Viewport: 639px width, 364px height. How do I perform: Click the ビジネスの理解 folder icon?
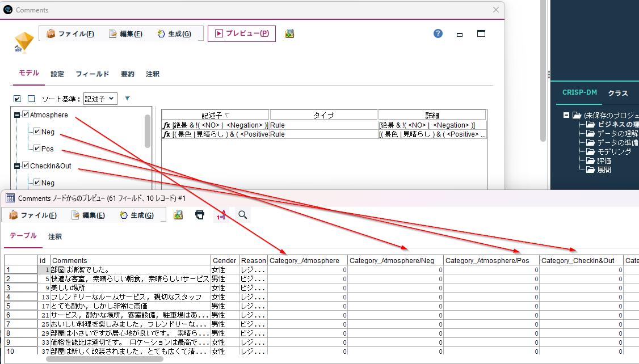591,124
